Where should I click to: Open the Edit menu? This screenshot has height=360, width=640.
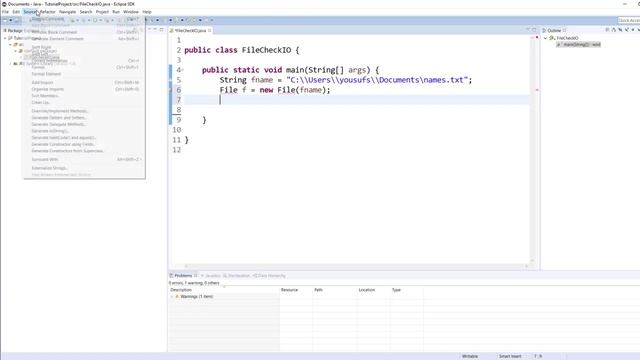[x=16, y=12]
